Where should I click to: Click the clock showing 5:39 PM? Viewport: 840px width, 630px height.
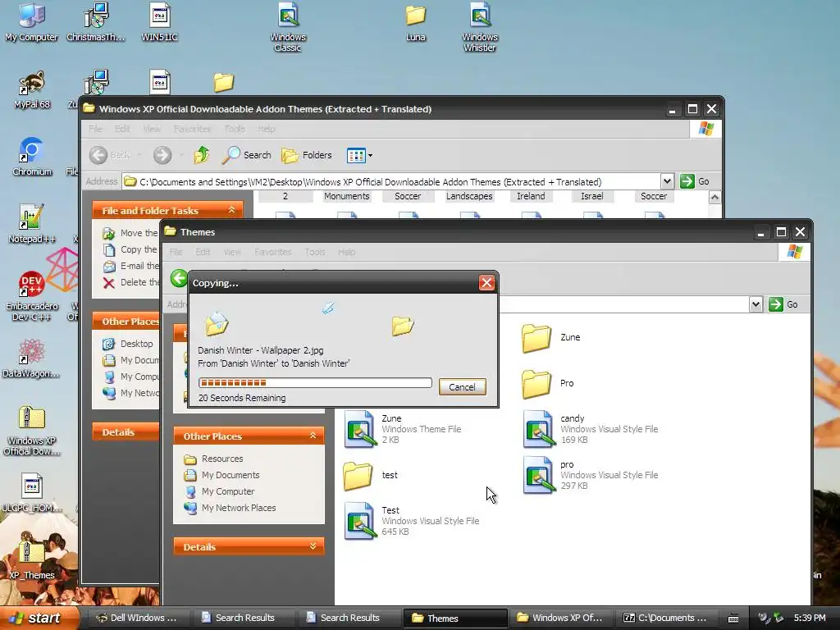click(810, 618)
